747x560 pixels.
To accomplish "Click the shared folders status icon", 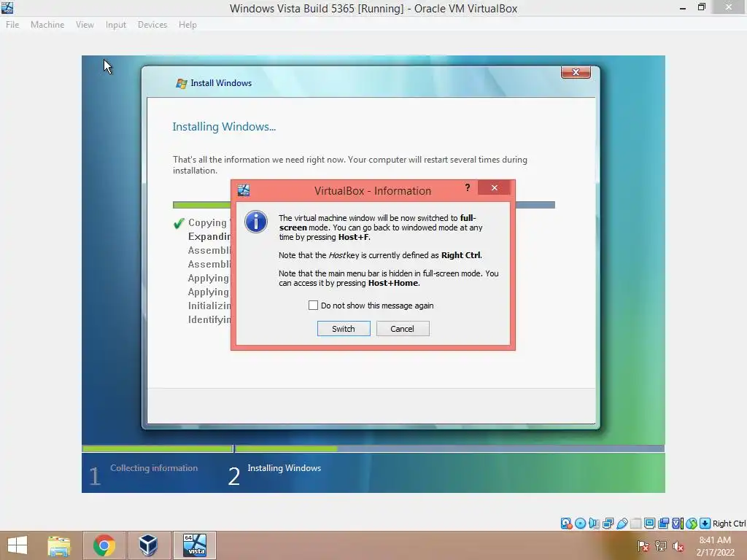I will click(635, 524).
